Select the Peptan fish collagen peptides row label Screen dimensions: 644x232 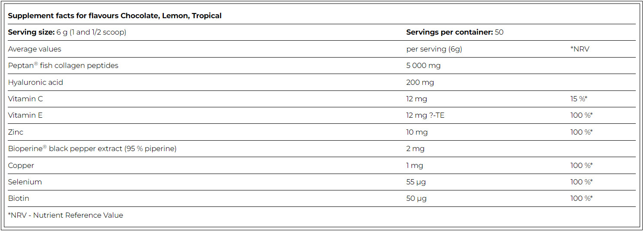[x=63, y=65]
